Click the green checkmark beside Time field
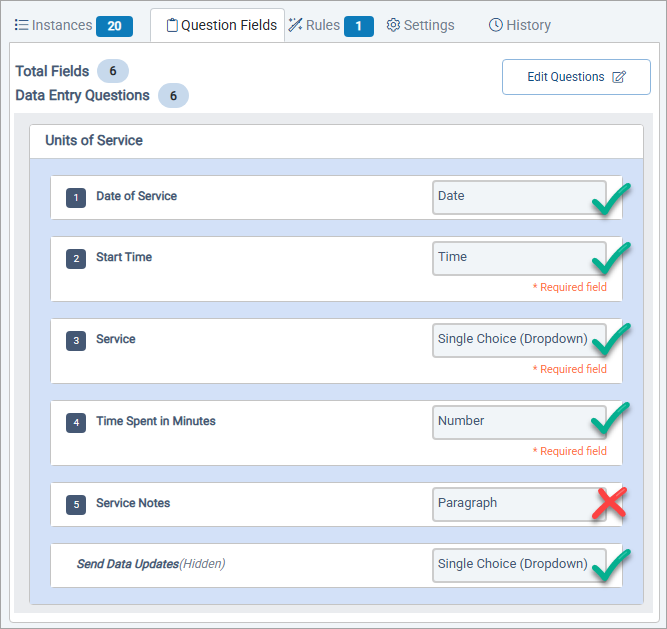Viewport: 667px width, 629px height. point(610,260)
